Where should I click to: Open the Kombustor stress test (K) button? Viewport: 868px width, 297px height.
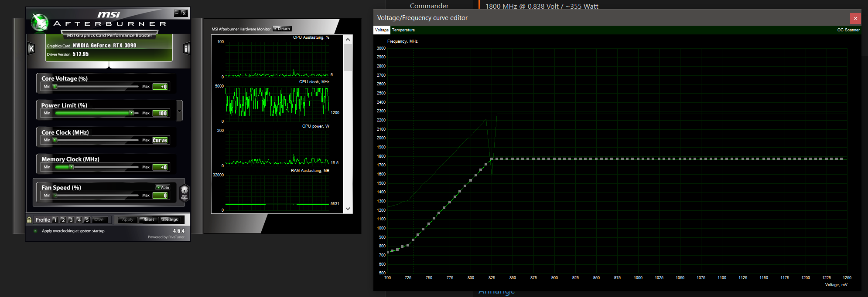point(31,49)
